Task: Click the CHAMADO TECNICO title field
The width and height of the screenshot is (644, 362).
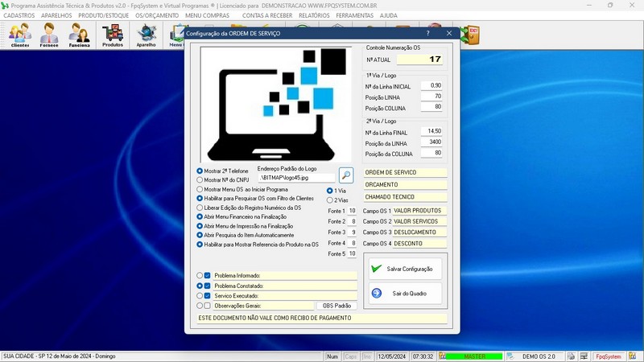Action: 406,197
